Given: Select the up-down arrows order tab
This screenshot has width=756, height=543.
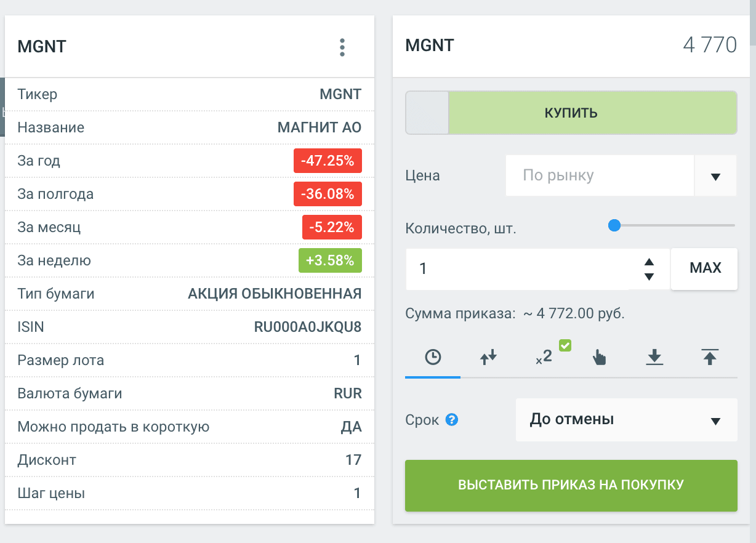Looking at the screenshot, I should click(x=488, y=357).
